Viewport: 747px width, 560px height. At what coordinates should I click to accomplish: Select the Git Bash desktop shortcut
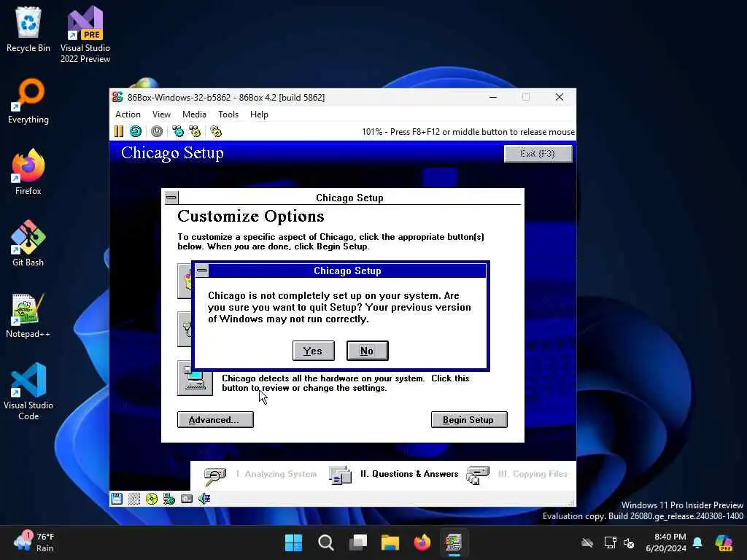(x=28, y=244)
